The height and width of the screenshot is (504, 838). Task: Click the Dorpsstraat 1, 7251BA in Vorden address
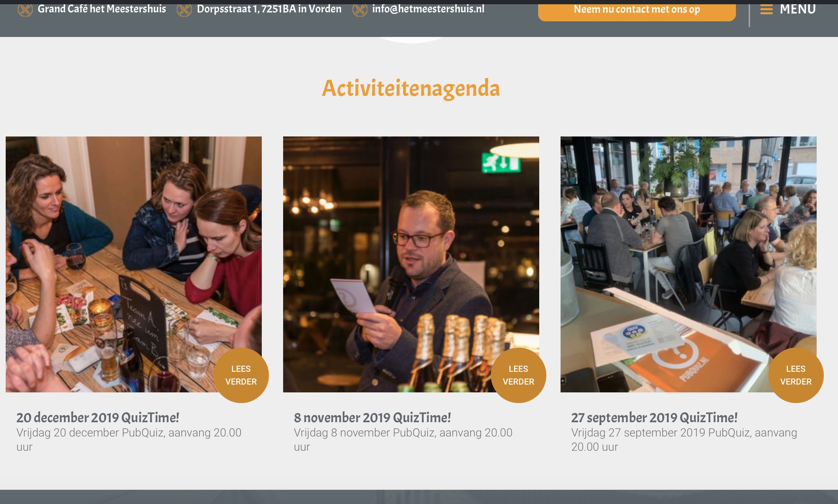[269, 9]
